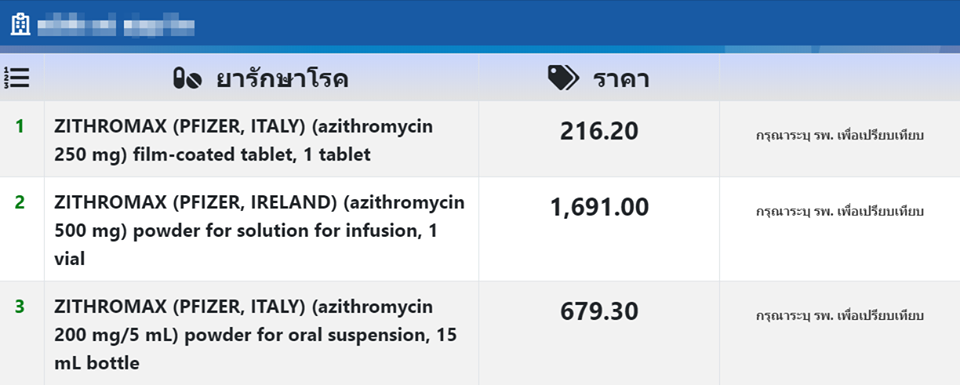Click the pills icon beside ยารักษาโรค
Viewport: 960px width, 385px height.
[187, 79]
